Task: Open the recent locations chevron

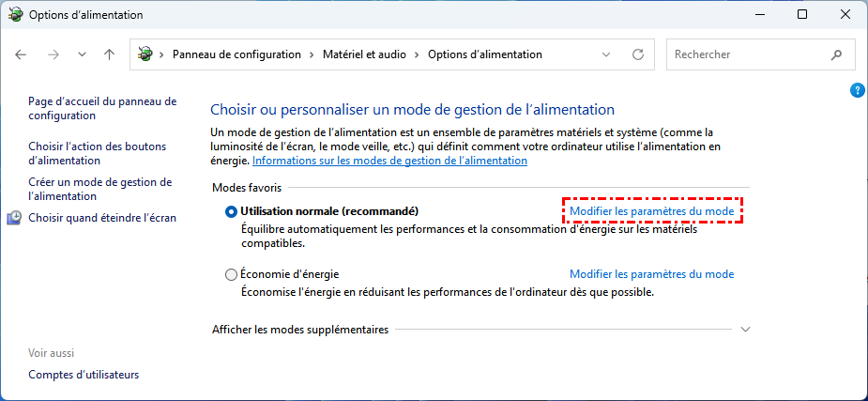Action: click(x=82, y=54)
